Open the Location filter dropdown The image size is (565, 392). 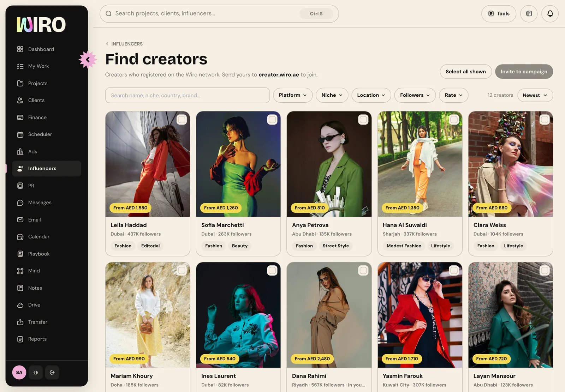pos(371,95)
